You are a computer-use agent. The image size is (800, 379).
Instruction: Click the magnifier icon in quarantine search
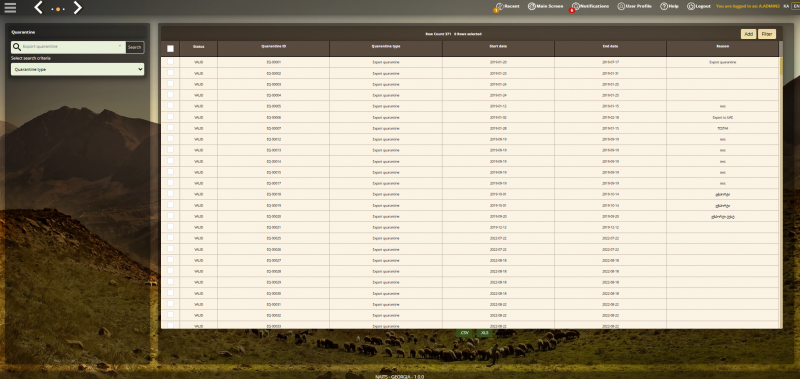tap(17, 47)
